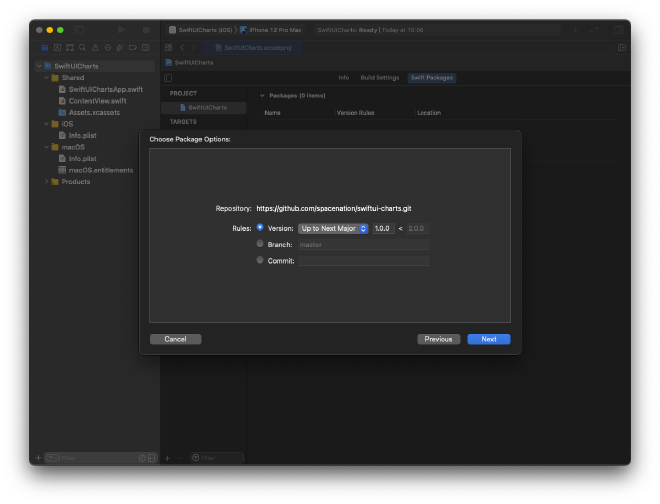Collapse the Shared folder in navigator
The width and height of the screenshot is (660, 504).
click(x=46, y=77)
